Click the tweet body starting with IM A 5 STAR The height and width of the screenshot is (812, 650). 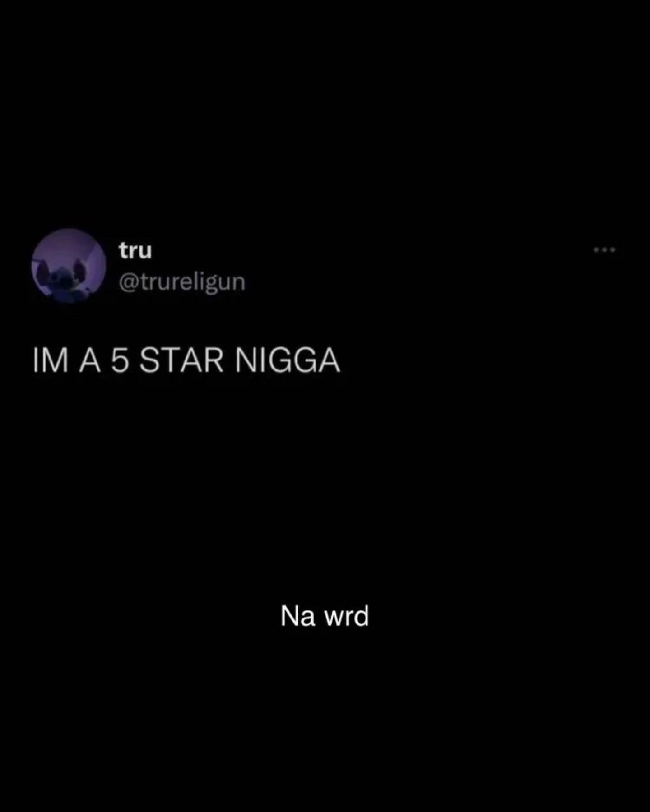click(x=186, y=360)
